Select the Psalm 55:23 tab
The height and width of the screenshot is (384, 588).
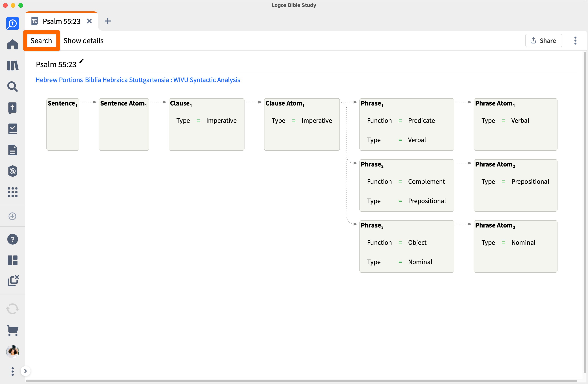click(62, 21)
